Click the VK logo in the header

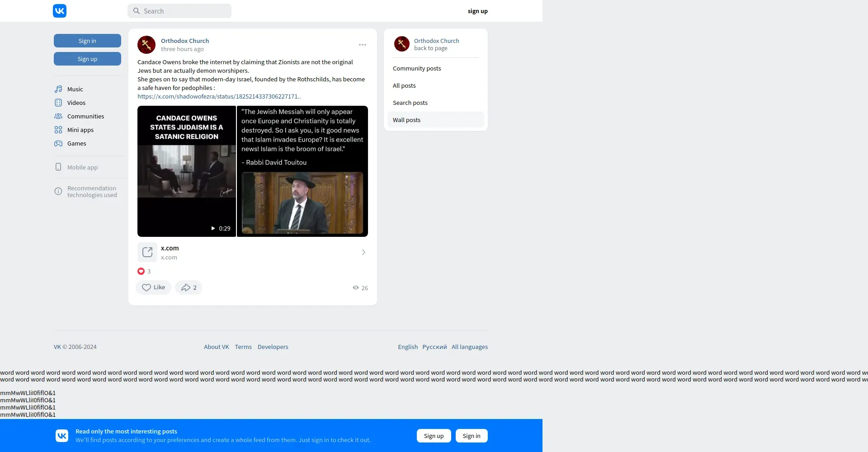[x=60, y=11]
